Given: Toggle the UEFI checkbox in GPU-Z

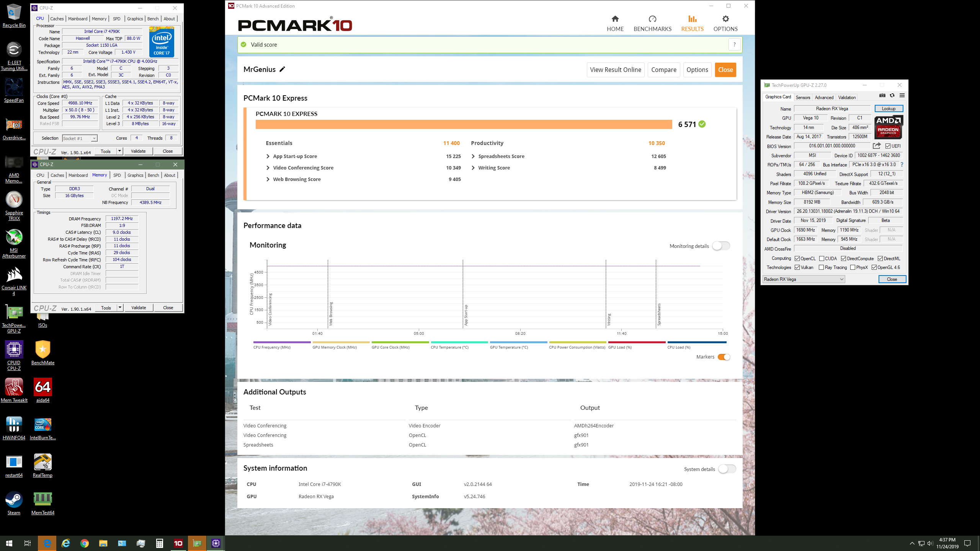Looking at the screenshot, I should [x=888, y=146].
